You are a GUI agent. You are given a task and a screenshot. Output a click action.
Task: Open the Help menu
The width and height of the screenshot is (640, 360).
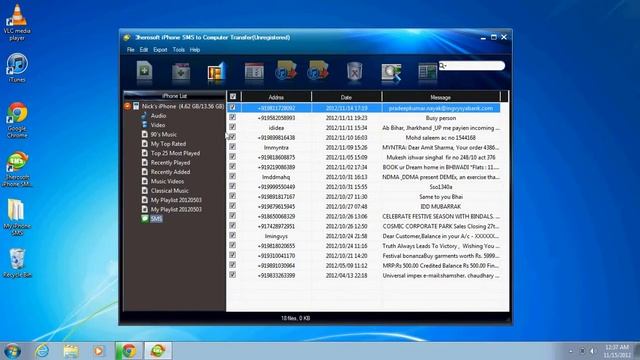[195, 50]
